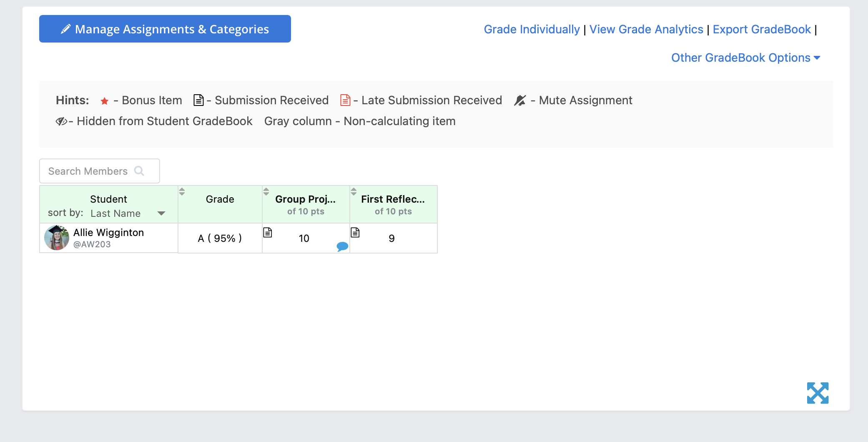The height and width of the screenshot is (442, 868).
Task: Click the search magnifier icon in Search Members
Action: click(139, 171)
